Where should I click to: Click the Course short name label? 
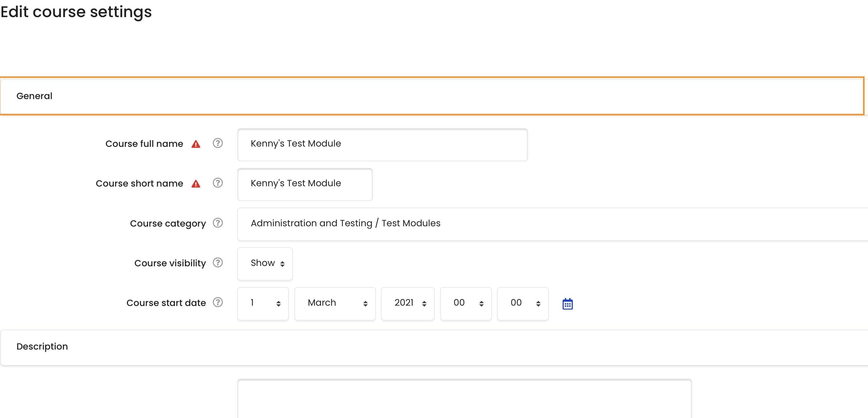pyautogui.click(x=140, y=183)
